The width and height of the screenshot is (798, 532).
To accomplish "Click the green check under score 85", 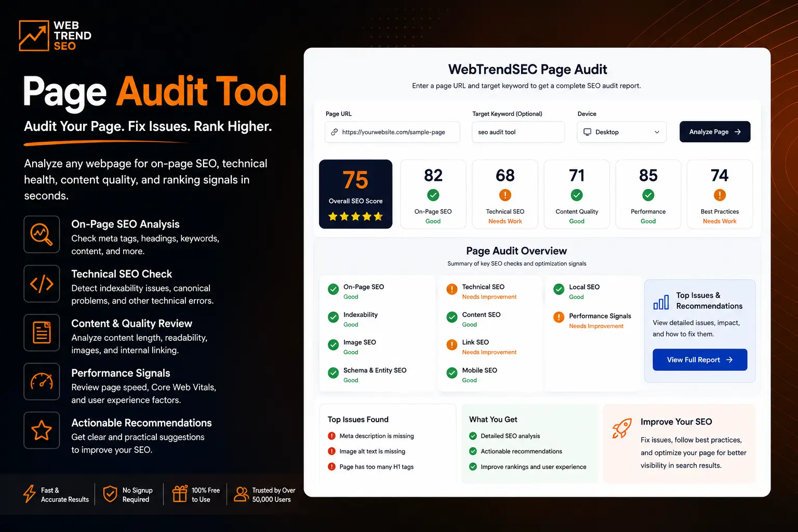I will (x=648, y=195).
